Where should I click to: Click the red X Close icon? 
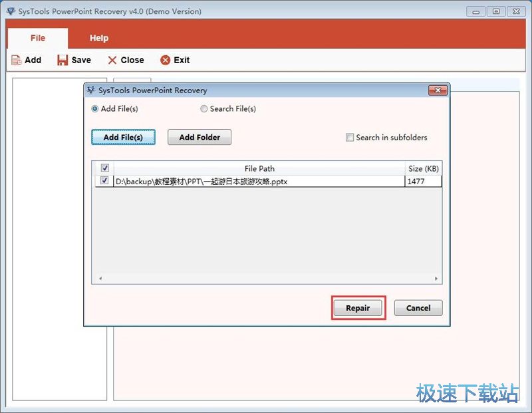112,60
